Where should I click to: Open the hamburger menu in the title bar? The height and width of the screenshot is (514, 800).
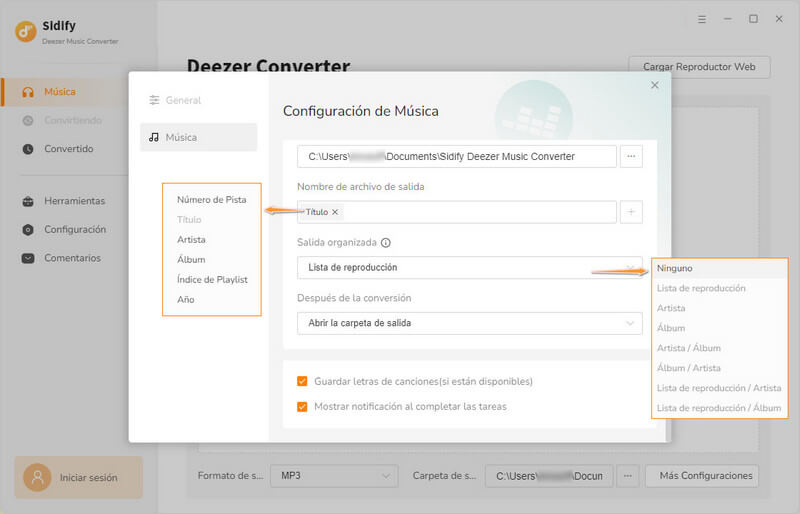[702, 19]
